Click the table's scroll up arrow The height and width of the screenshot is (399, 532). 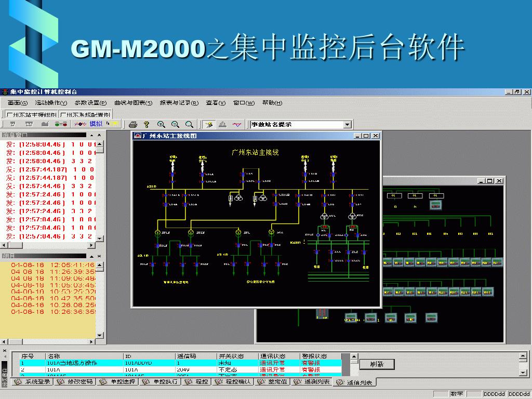tap(354, 356)
